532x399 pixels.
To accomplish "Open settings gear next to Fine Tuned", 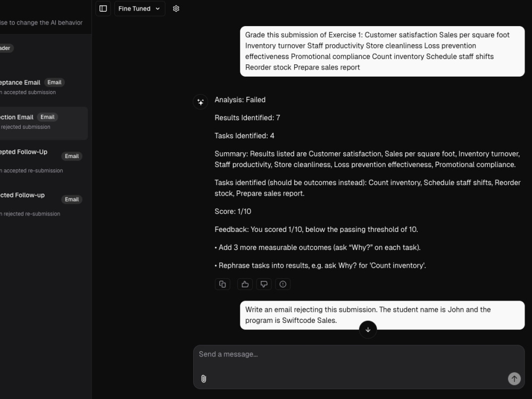I will click(176, 9).
